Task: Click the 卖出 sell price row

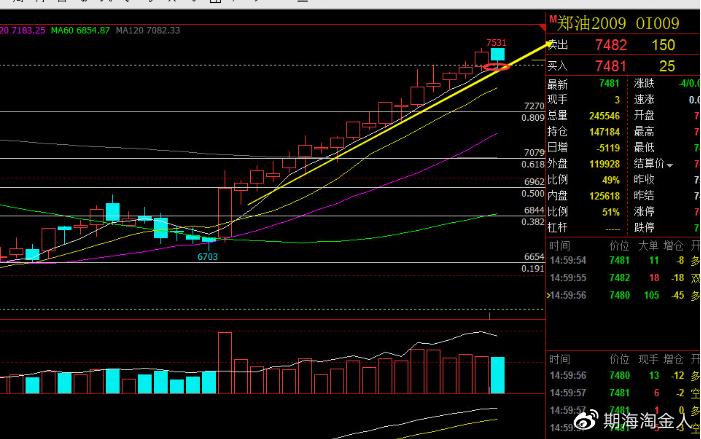Action: coord(622,45)
